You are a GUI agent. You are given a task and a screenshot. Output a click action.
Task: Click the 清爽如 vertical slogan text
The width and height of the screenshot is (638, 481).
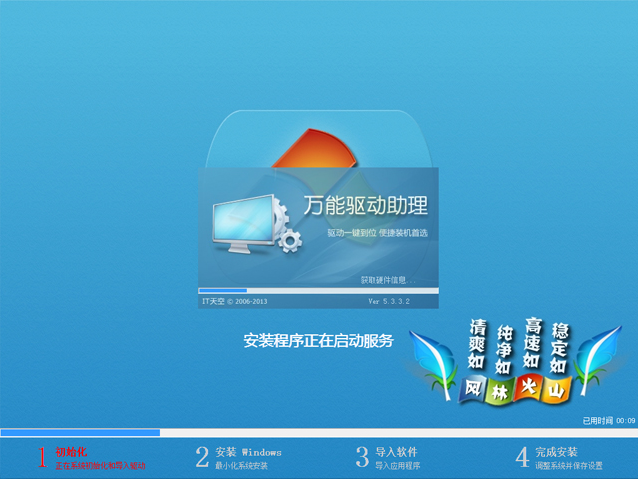click(477, 344)
